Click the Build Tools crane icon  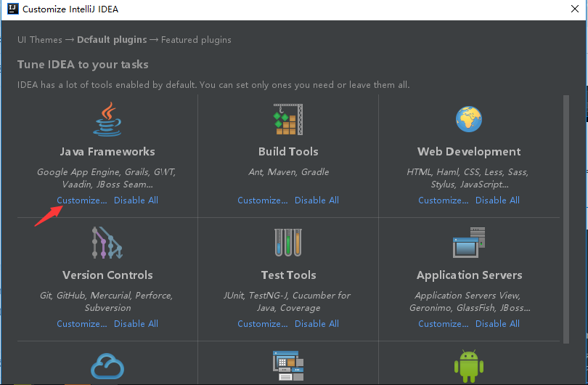287,120
